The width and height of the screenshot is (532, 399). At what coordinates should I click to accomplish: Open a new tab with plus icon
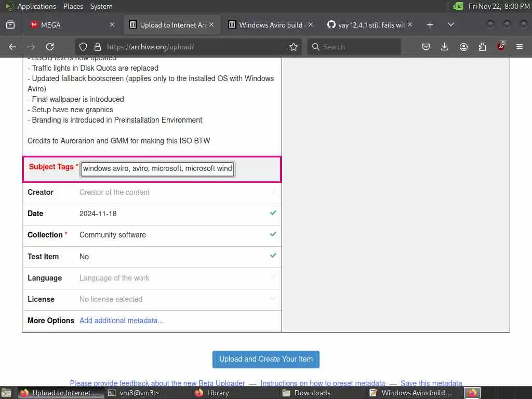(430, 25)
